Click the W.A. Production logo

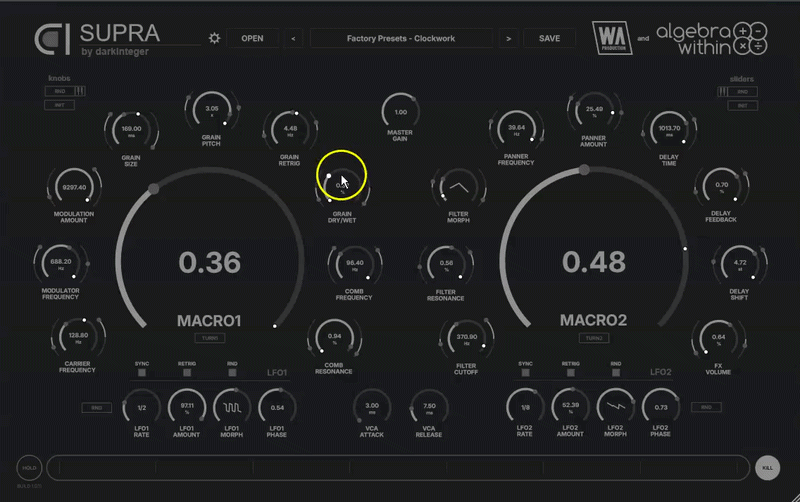612,38
